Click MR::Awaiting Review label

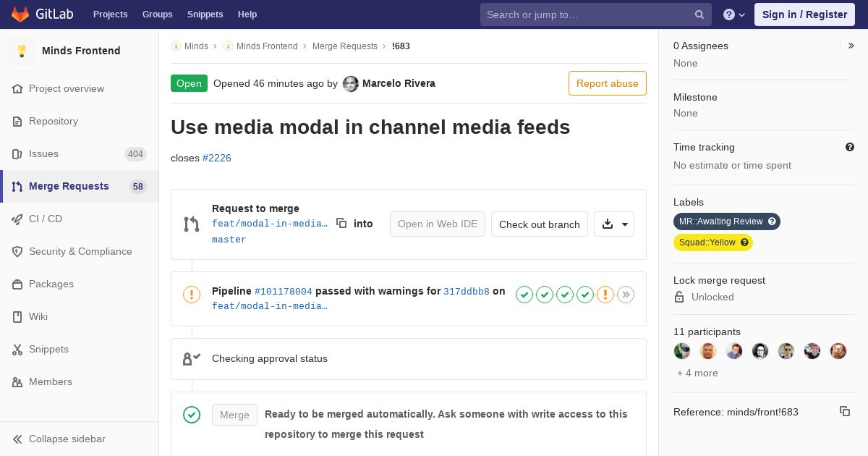point(727,221)
